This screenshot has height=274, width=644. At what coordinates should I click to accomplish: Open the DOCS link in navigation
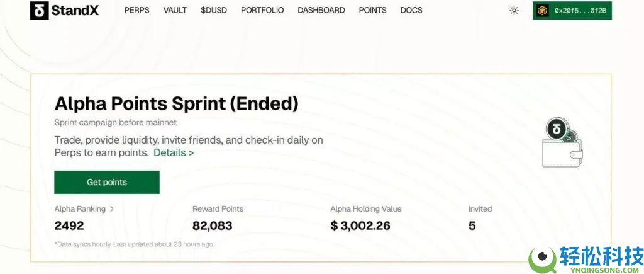411,11
